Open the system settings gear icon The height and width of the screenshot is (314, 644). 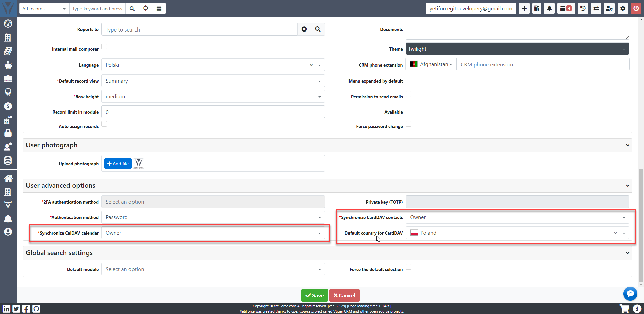pyautogui.click(x=623, y=8)
